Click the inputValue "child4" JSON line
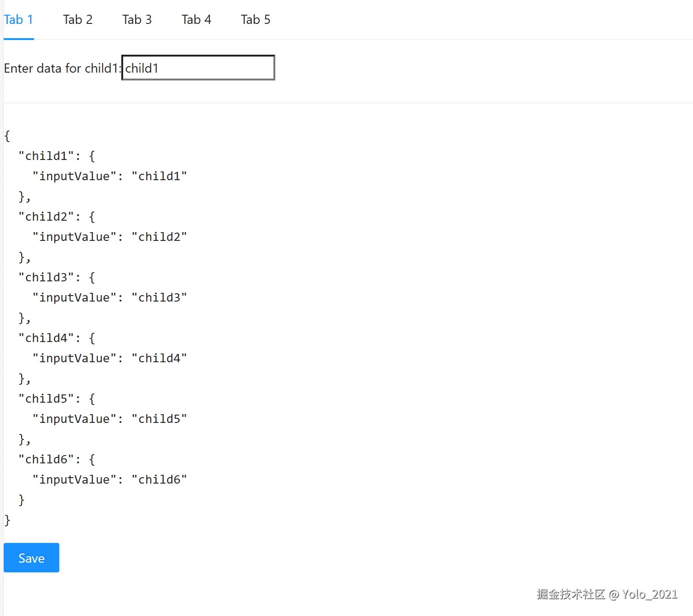This screenshot has height=616, width=693. (x=109, y=359)
